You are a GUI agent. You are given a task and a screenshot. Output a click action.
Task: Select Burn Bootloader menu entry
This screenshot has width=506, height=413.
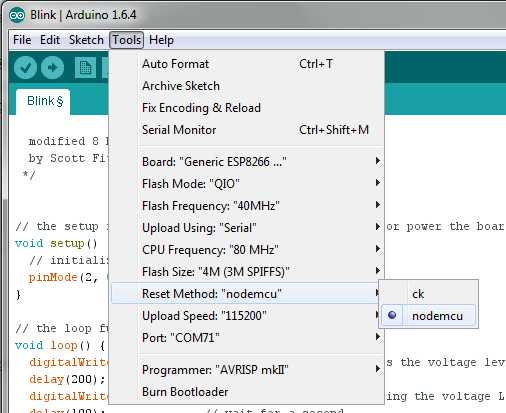click(x=247, y=392)
